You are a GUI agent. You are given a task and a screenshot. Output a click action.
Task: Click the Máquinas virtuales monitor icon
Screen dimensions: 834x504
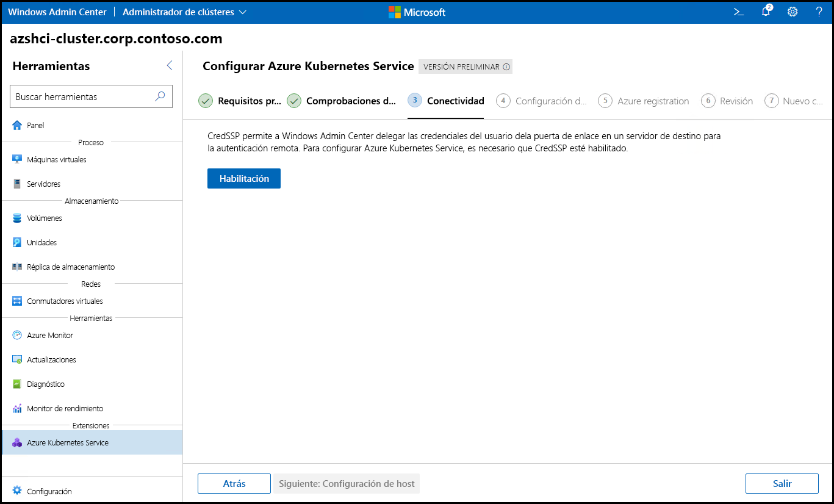pos(17,159)
